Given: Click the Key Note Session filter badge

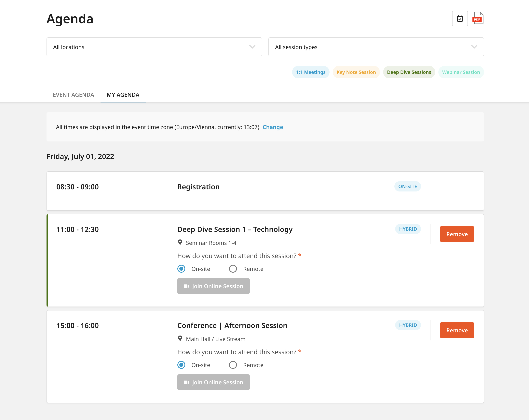Looking at the screenshot, I should (356, 72).
